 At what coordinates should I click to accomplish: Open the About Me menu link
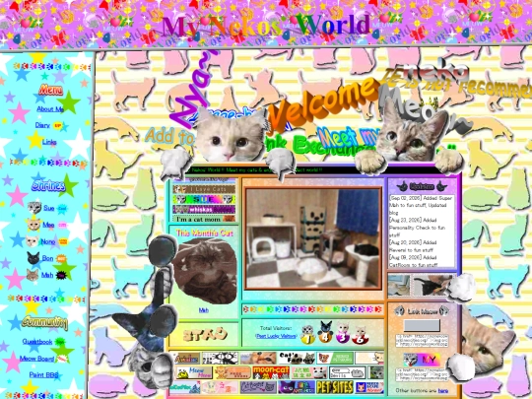[50, 109]
